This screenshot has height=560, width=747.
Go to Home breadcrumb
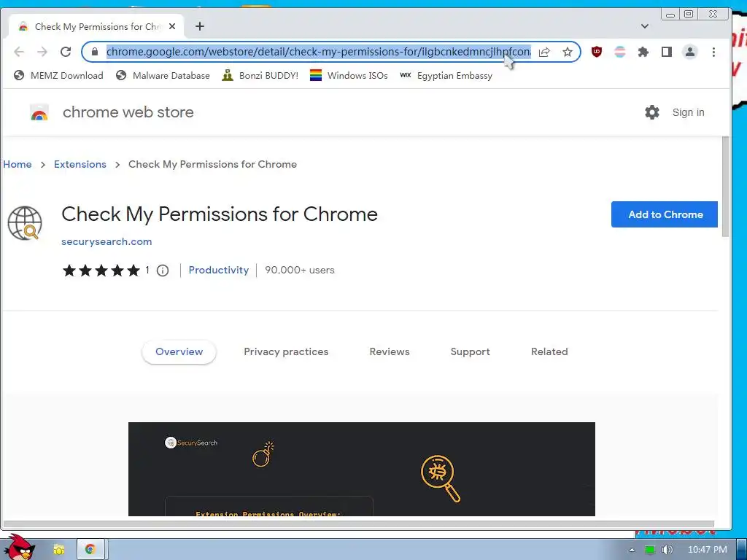18,164
